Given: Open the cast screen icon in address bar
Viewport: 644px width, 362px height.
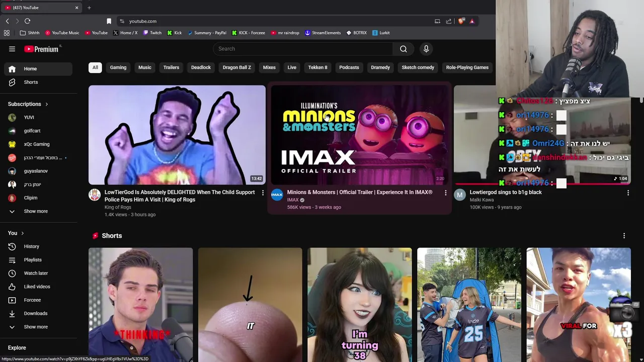Looking at the screenshot, I should tap(437, 21).
